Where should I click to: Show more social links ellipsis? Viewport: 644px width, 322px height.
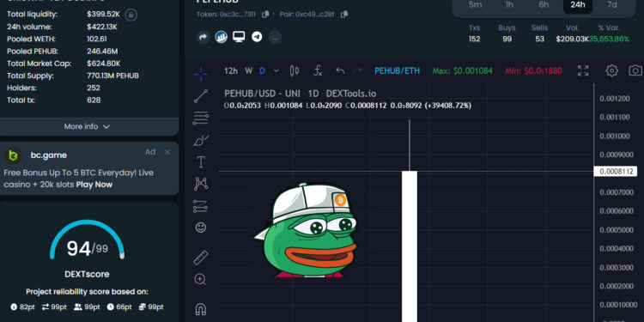tap(275, 38)
